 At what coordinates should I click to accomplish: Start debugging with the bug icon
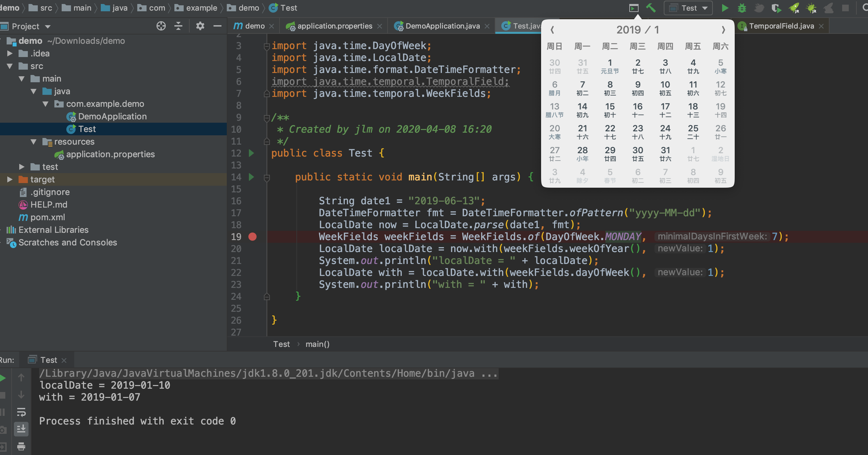point(742,8)
